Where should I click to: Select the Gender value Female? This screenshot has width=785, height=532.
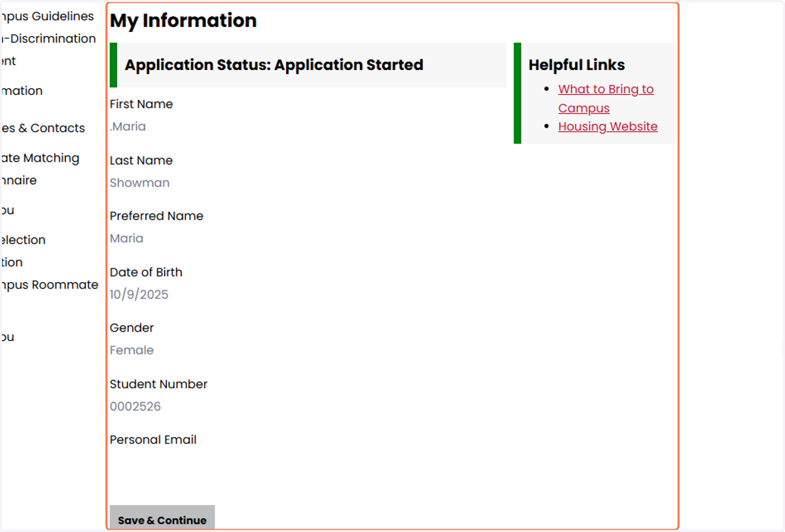[x=131, y=350]
